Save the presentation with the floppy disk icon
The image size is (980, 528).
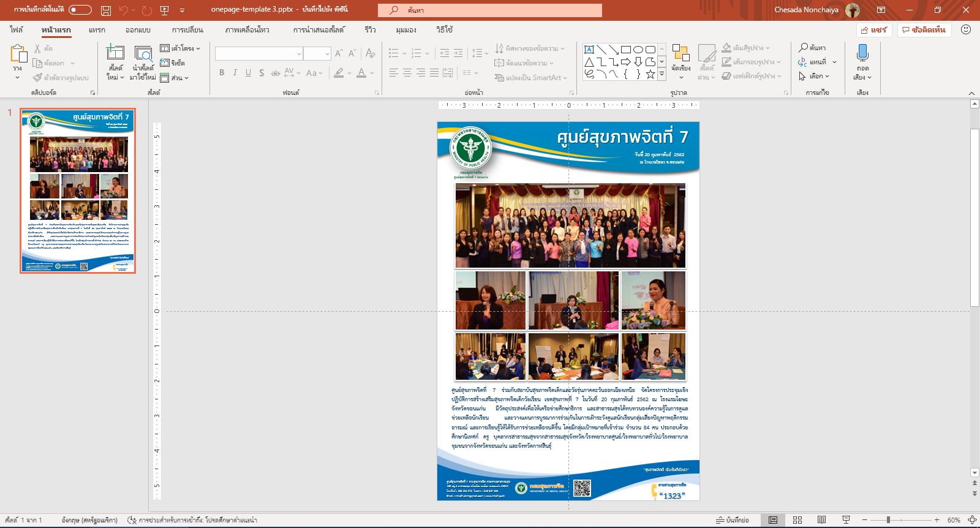point(106,10)
